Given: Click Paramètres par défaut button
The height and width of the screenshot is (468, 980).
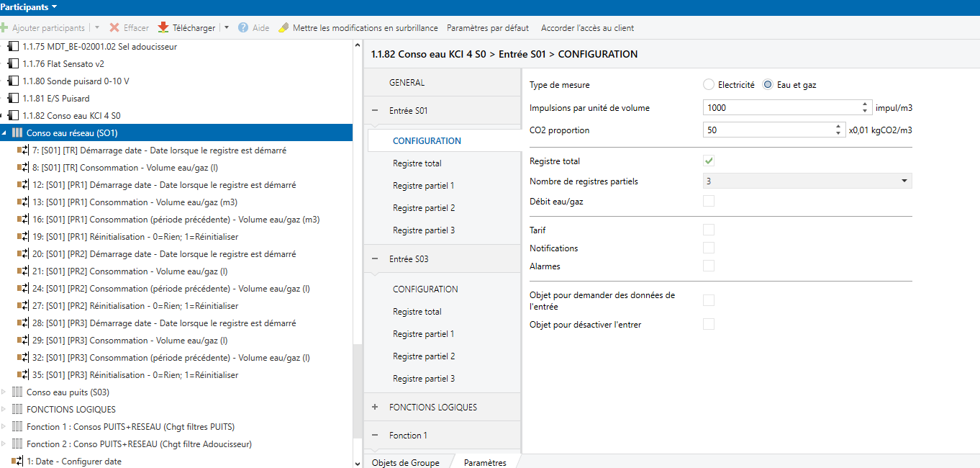Looking at the screenshot, I should [487, 27].
